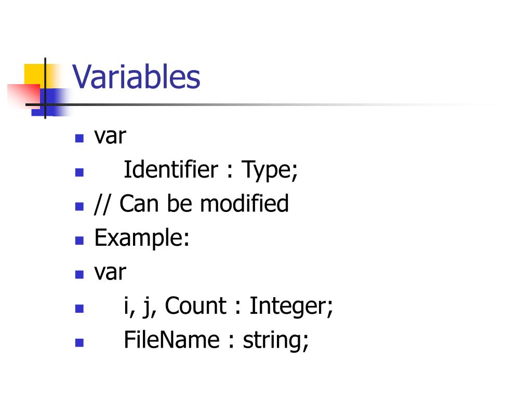Viewport: 532px width, 399px height.
Task: Click the bullet beside i, j, Count
Action: (x=79, y=309)
